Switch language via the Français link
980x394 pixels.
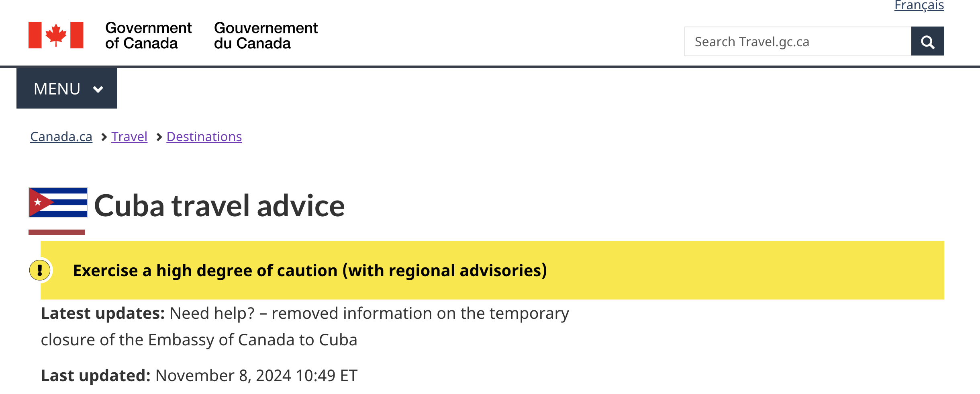point(919,6)
